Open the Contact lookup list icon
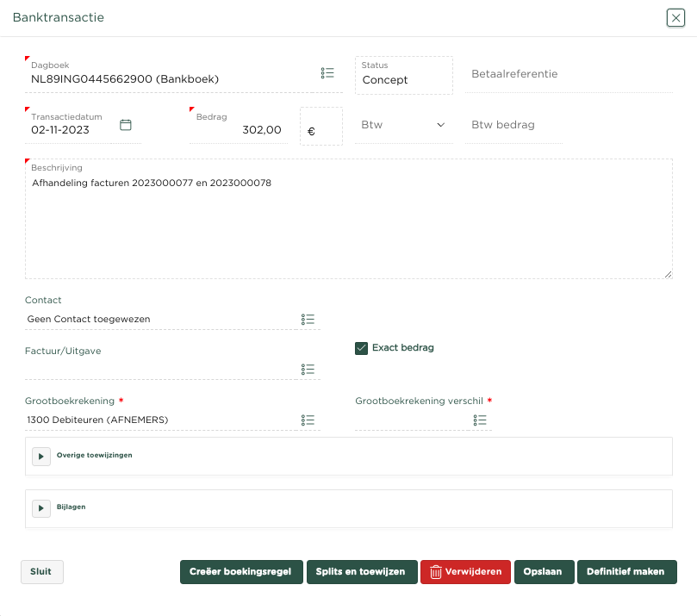The image size is (697, 616). click(x=308, y=320)
